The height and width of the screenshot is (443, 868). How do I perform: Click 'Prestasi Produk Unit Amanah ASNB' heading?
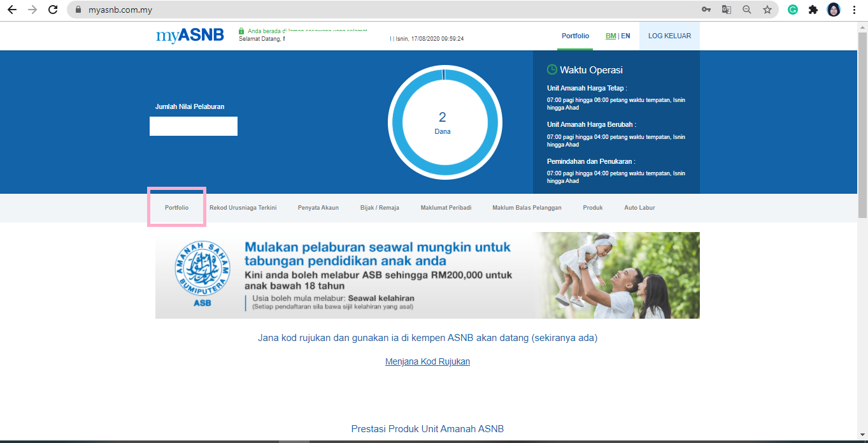coord(427,429)
